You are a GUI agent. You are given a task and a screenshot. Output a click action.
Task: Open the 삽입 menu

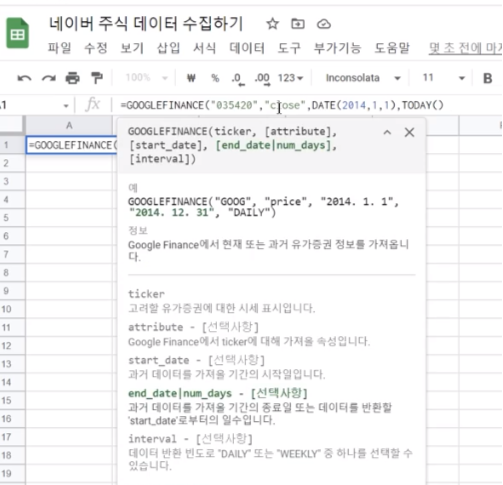click(168, 48)
